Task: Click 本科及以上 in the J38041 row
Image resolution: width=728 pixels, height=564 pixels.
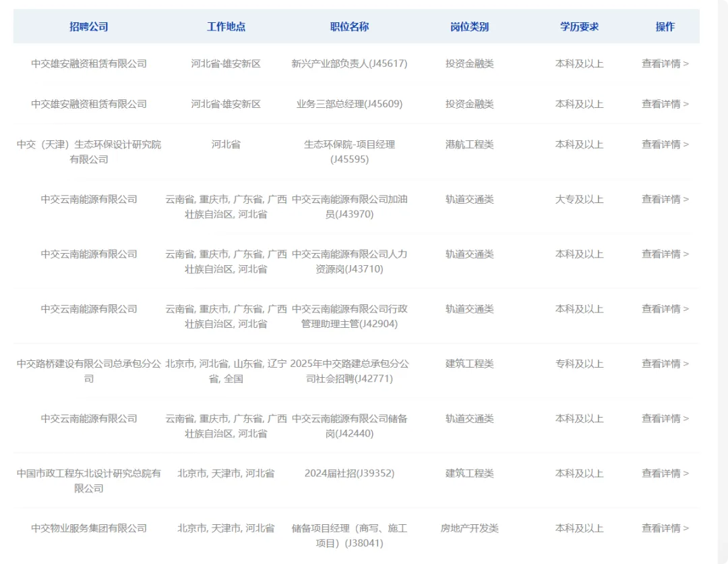Action: (x=579, y=528)
